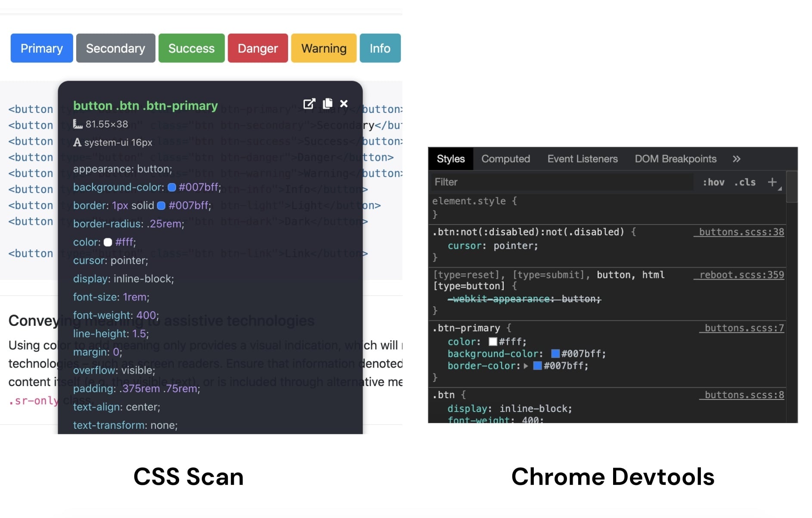Add new style rule plus icon

pos(772,182)
